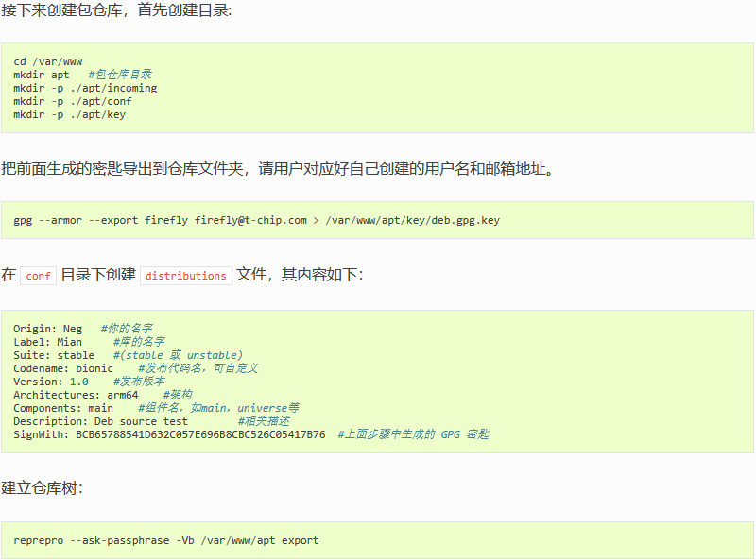Click the text '目录下创建'
This screenshot has height=560, width=756.
pos(98,275)
